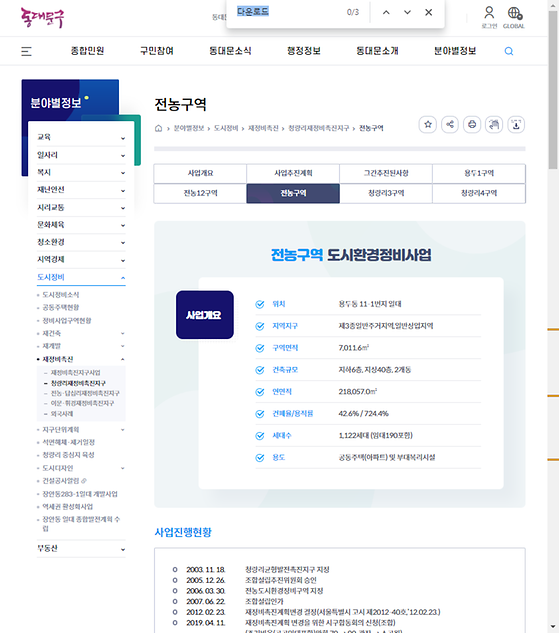Expand 복지 sidebar category
The image size is (559, 633).
point(81,172)
